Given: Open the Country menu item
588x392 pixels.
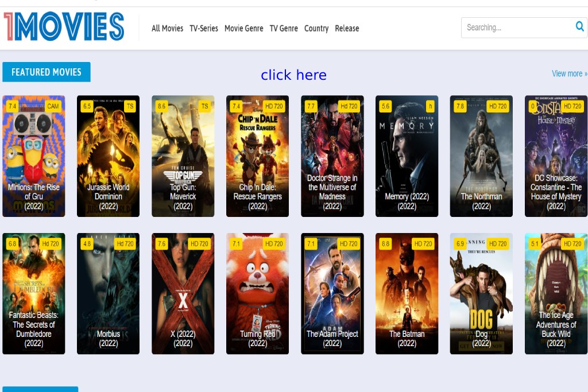Looking at the screenshot, I should 316,29.
